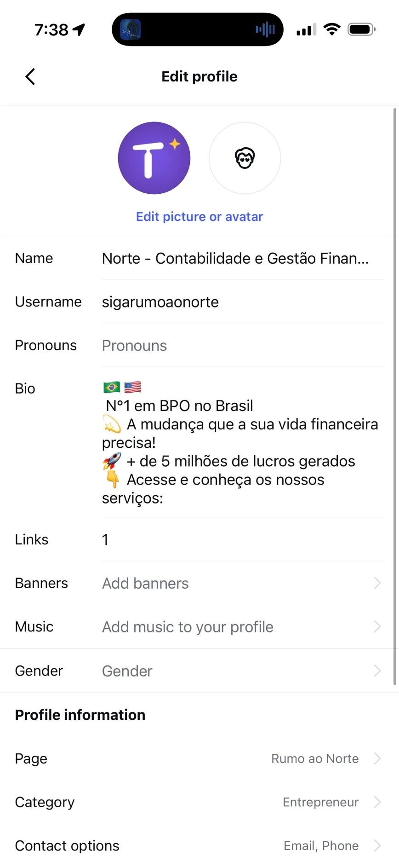This screenshot has height=868, width=399.
Task: Tap the Pronouns input field
Action: [x=243, y=345]
